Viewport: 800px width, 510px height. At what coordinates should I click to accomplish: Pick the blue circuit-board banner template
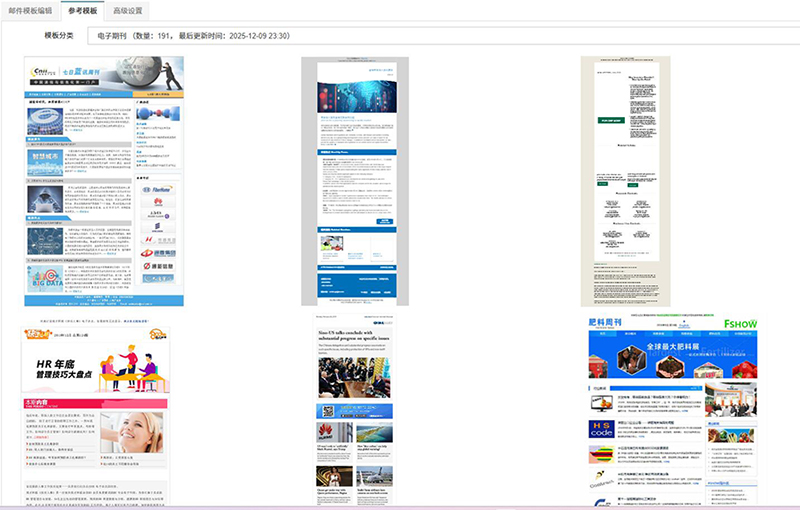355,180
